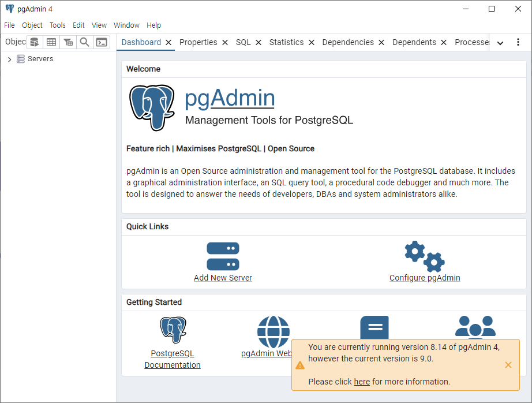532x403 pixels.
Task: Click the large pgAdmin elephant logo
Action: 152,107
